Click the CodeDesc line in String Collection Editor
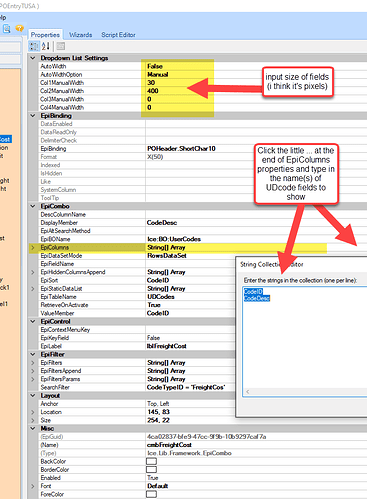This screenshot has height=499, width=367. (257, 298)
